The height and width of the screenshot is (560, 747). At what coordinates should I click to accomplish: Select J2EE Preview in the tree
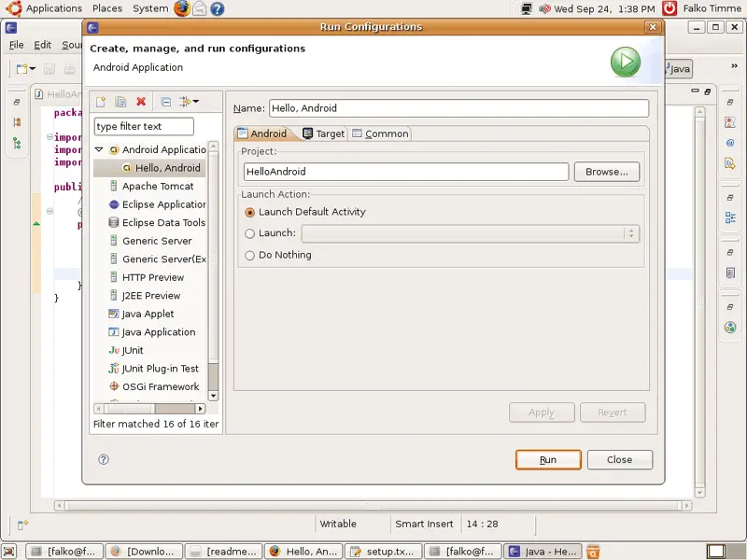(x=145, y=295)
